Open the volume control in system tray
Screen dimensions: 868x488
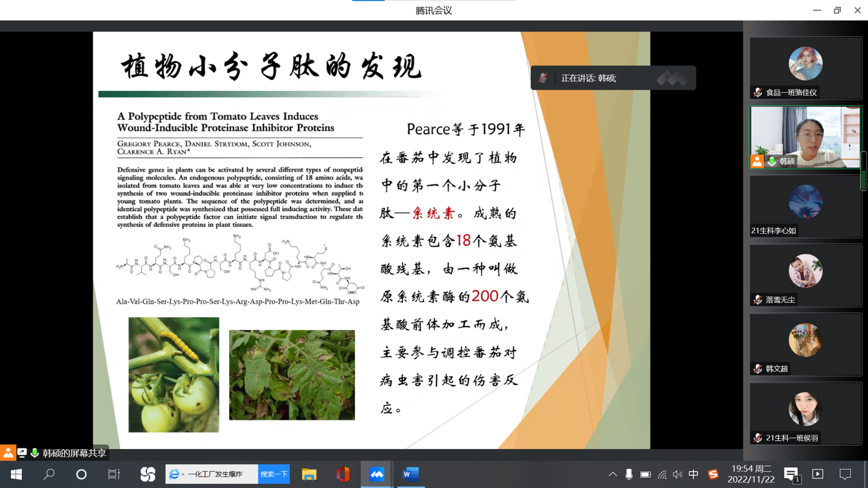pos(677,474)
